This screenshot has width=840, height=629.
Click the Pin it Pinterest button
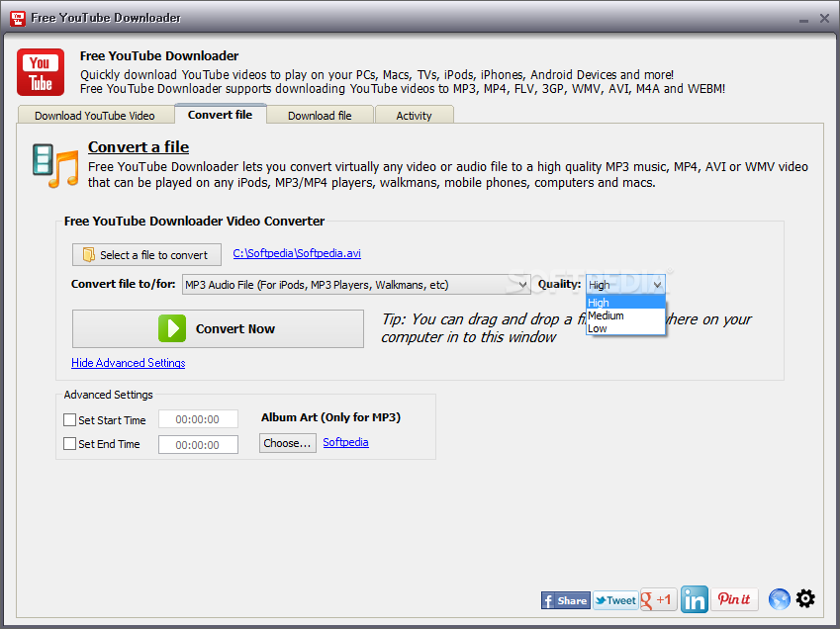[734, 599]
